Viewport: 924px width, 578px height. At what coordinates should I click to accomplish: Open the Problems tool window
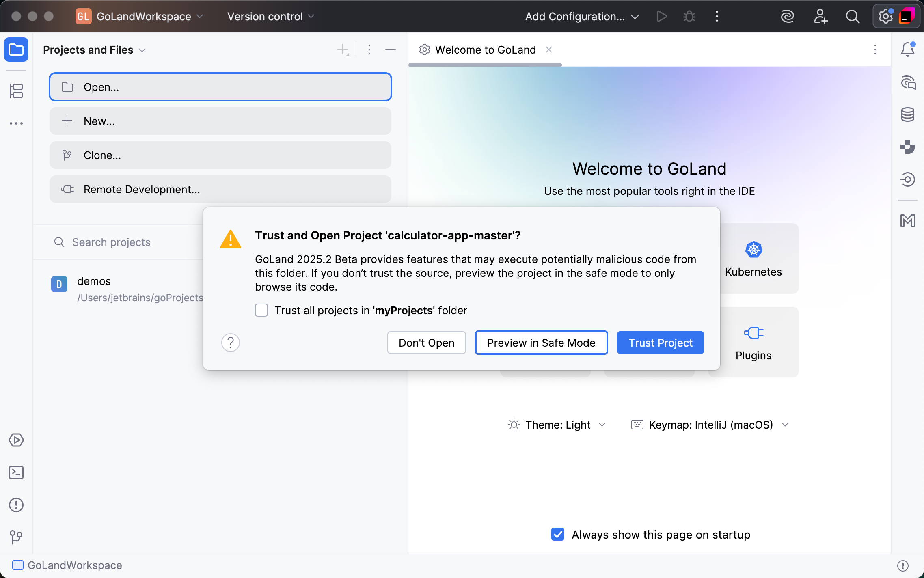tap(16, 505)
